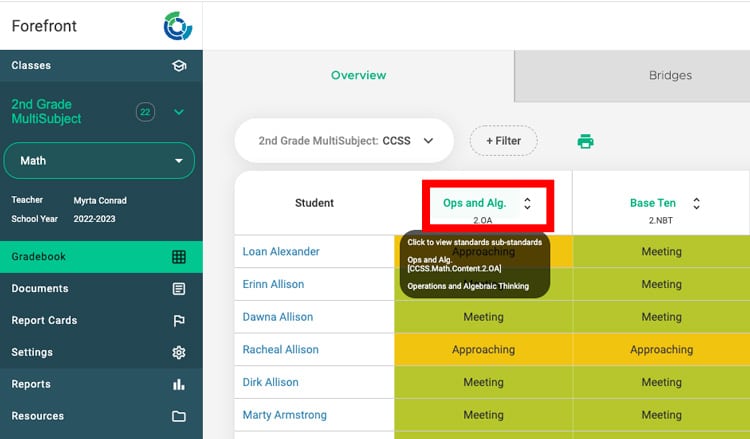Select Gradebook in the sidebar
This screenshot has height=439, width=750.
[101, 257]
